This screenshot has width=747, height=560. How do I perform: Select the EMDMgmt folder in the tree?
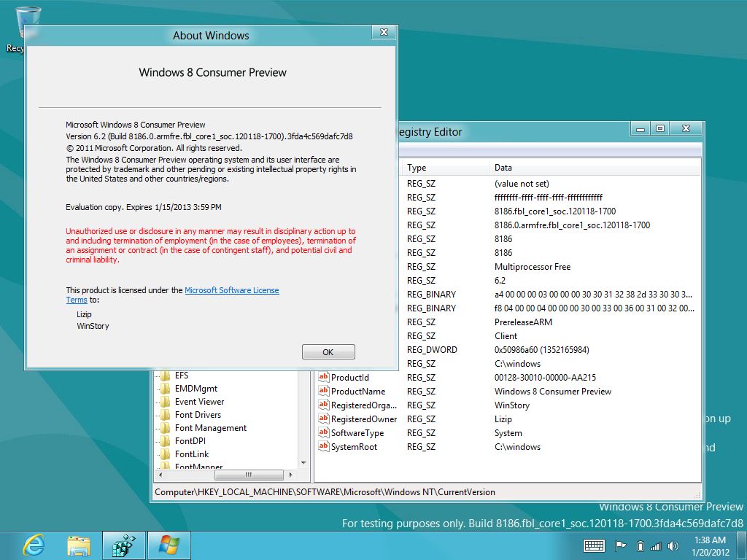(x=196, y=389)
